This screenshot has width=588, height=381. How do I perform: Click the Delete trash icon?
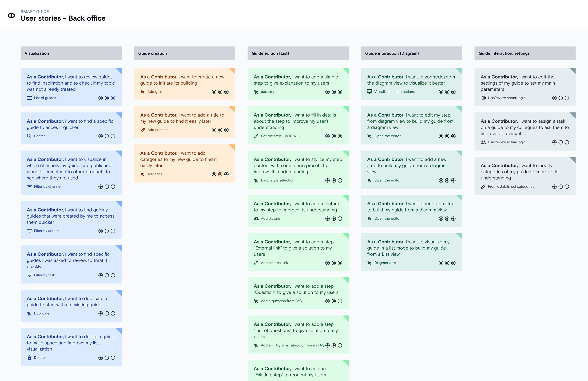(x=29, y=358)
